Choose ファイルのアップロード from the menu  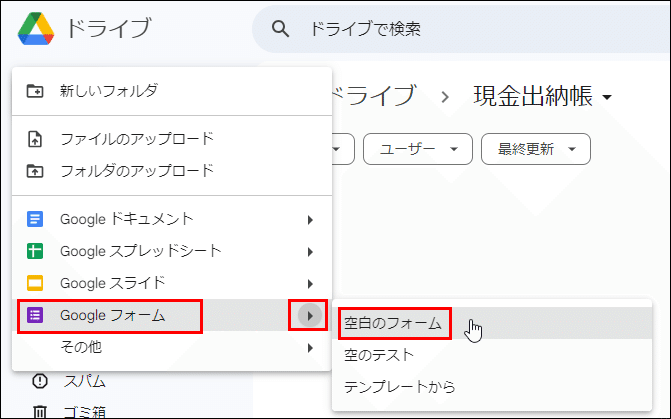(172, 139)
